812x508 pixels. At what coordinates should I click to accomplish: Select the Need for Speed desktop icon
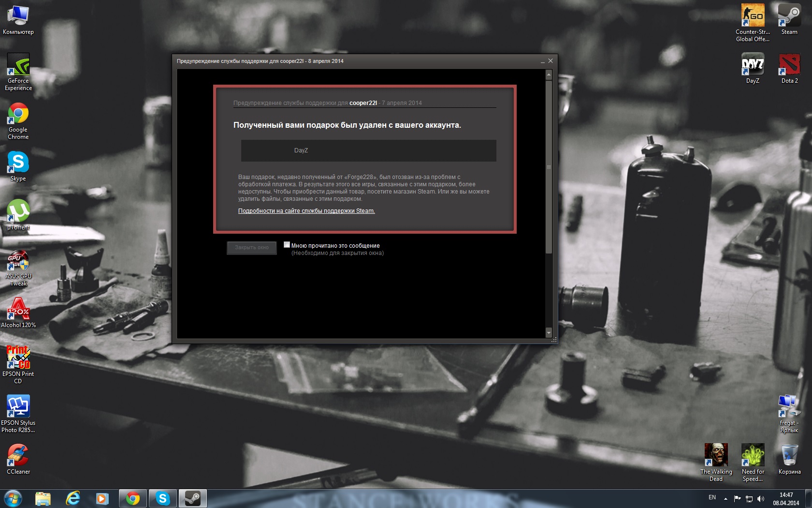pyautogui.click(x=753, y=463)
